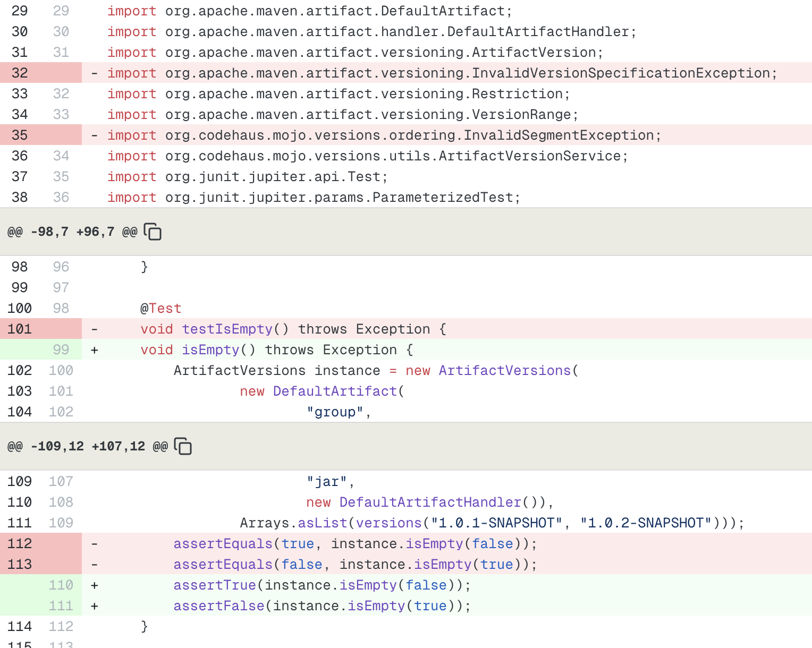Click the ParameterizedTest import line
The width and height of the screenshot is (812, 648).
pyautogui.click(x=314, y=197)
